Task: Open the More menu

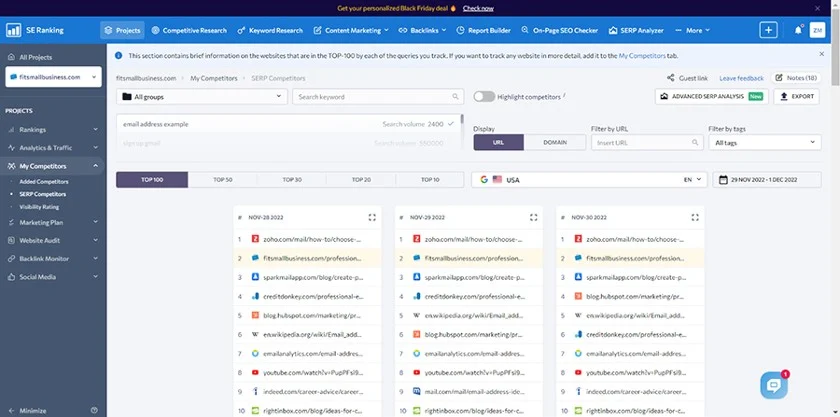Action: click(693, 31)
